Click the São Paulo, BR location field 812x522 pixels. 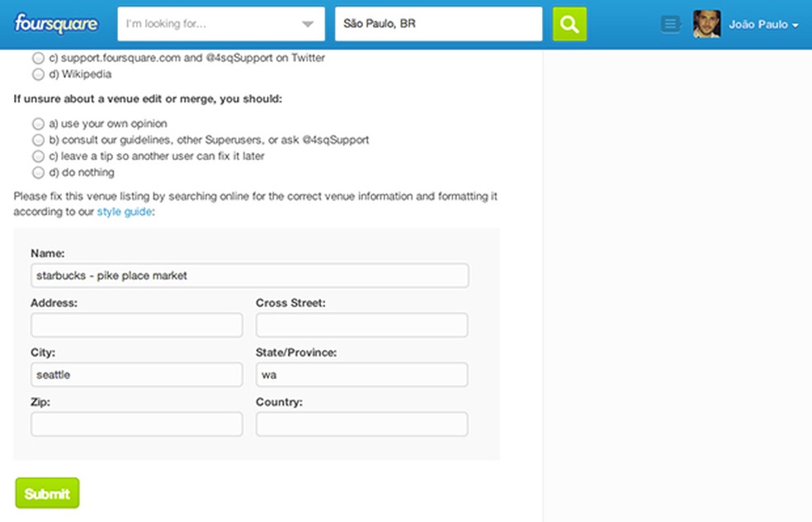pyautogui.click(x=438, y=24)
